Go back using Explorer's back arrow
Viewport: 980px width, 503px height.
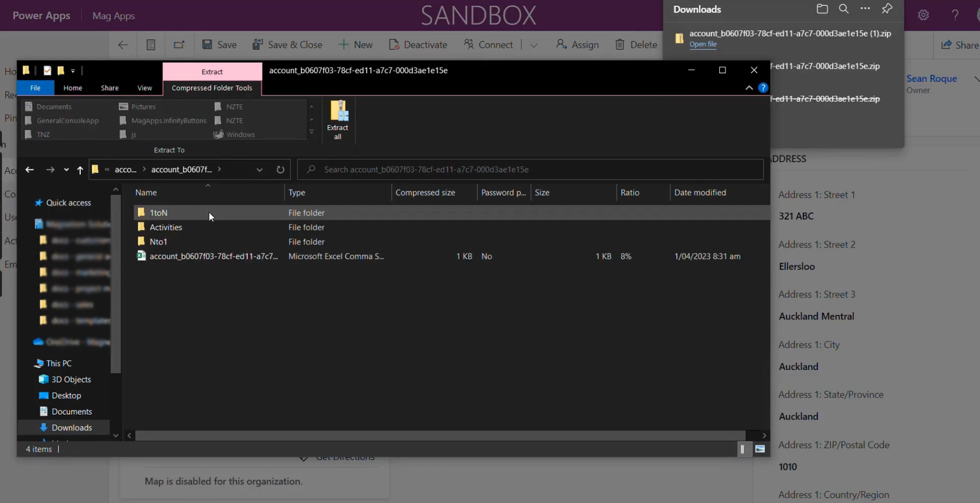29,170
